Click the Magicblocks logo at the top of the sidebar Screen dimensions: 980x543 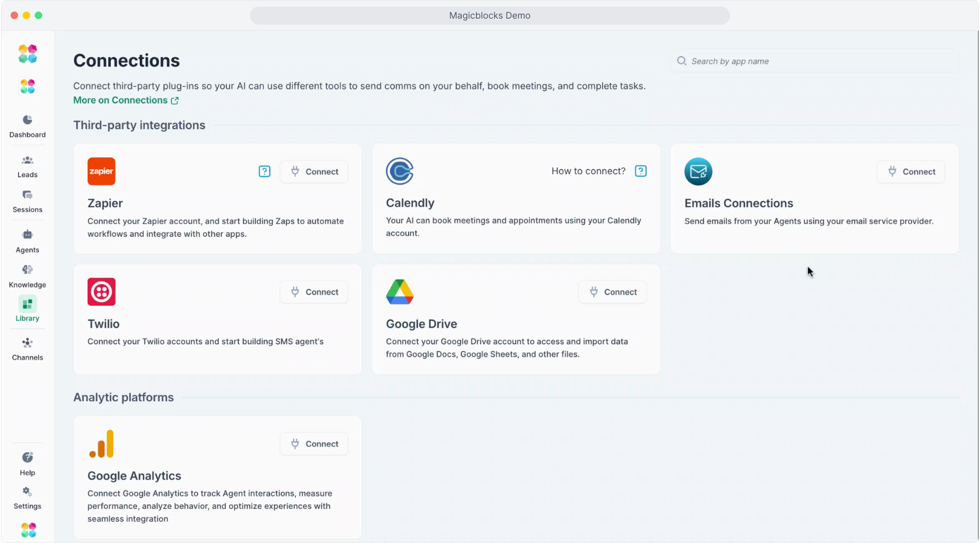click(x=28, y=54)
